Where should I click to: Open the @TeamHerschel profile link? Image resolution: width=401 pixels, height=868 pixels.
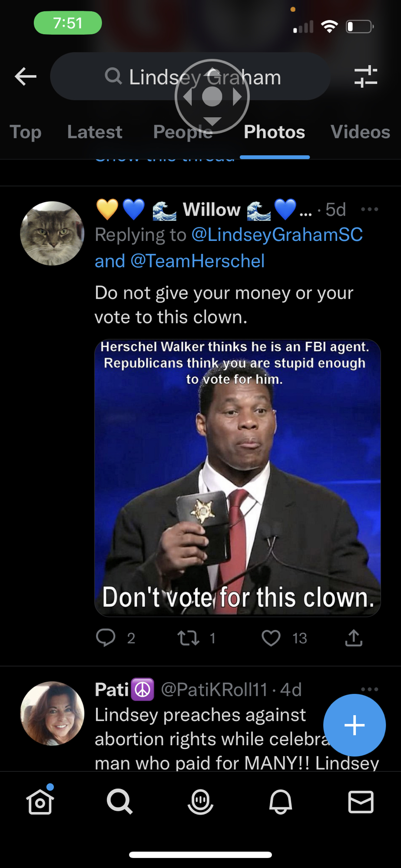[197, 261]
